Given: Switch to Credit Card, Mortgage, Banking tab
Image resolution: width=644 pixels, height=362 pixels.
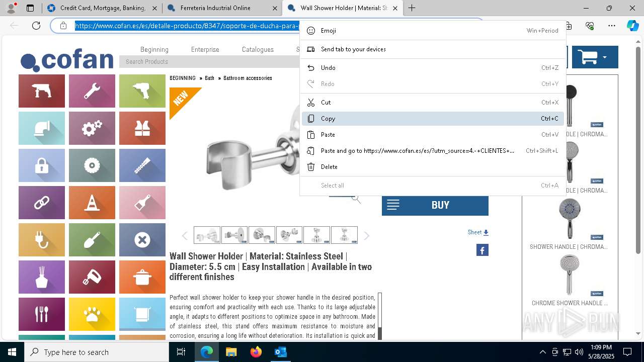Looking at the screenshot, I should tap(102, 8).
